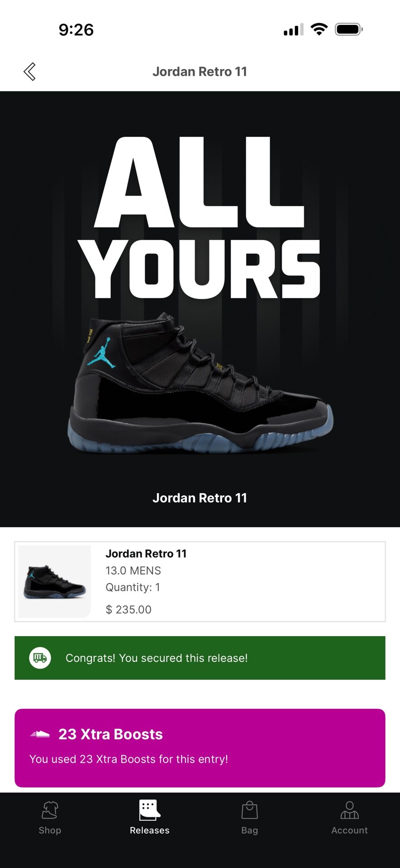Open the Bag icon
400x868 pixels.
(x=250, y=810)
